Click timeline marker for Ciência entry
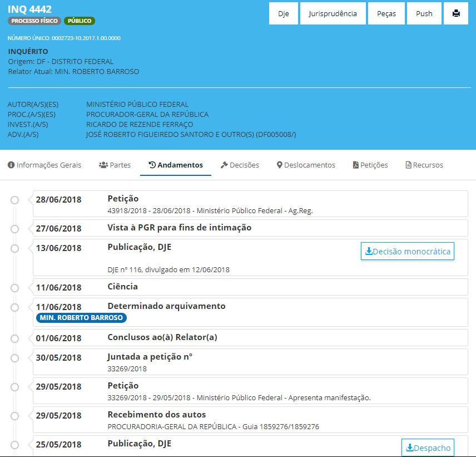The width and height of the screenshot is (476, 457). 14,288
